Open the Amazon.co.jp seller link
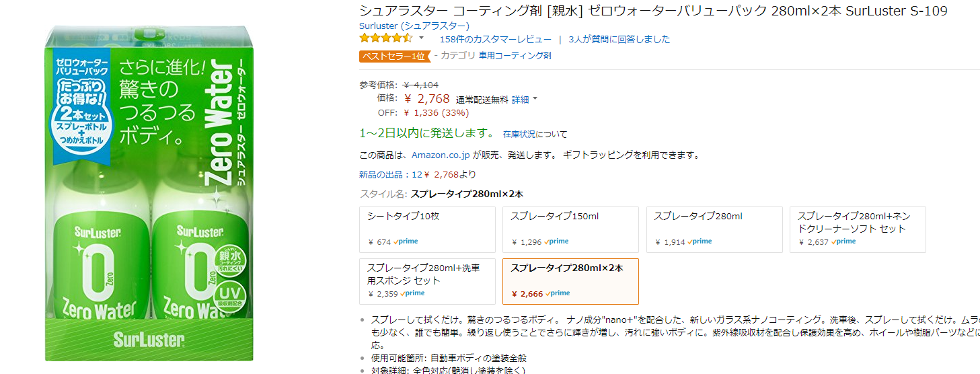The height and width of the screenshot is (374, 980). (441, 155)
